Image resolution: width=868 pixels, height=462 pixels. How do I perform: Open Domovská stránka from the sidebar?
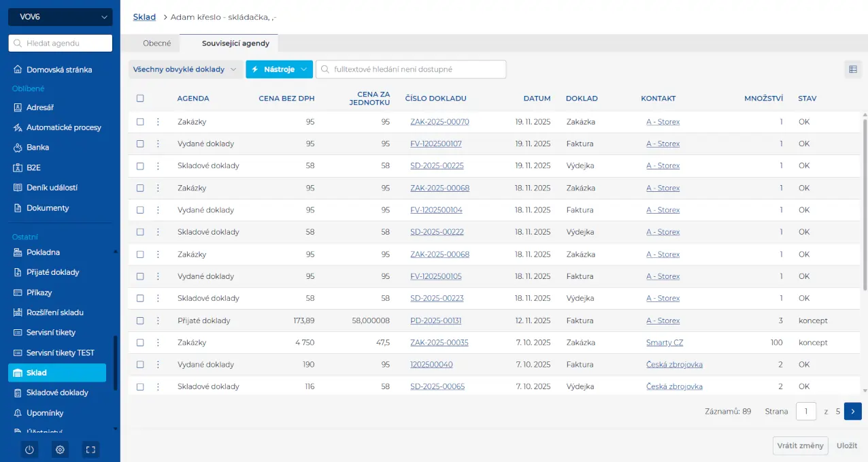[59, 69]
